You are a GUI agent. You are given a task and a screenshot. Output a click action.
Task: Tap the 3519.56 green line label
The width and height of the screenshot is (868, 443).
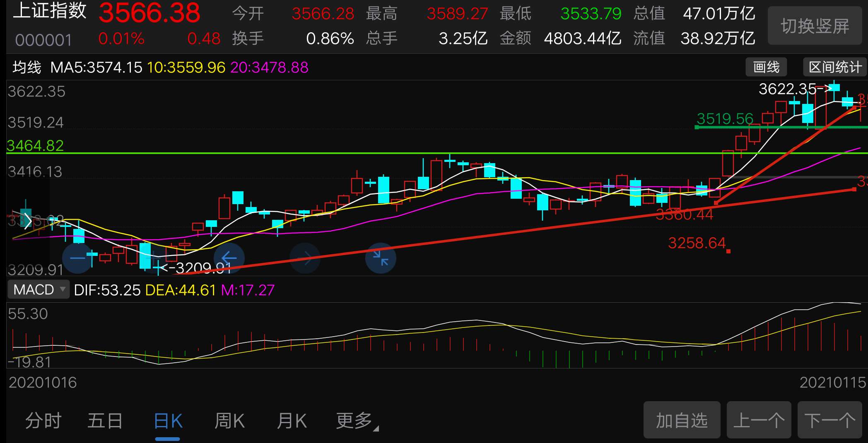[725, 119]
